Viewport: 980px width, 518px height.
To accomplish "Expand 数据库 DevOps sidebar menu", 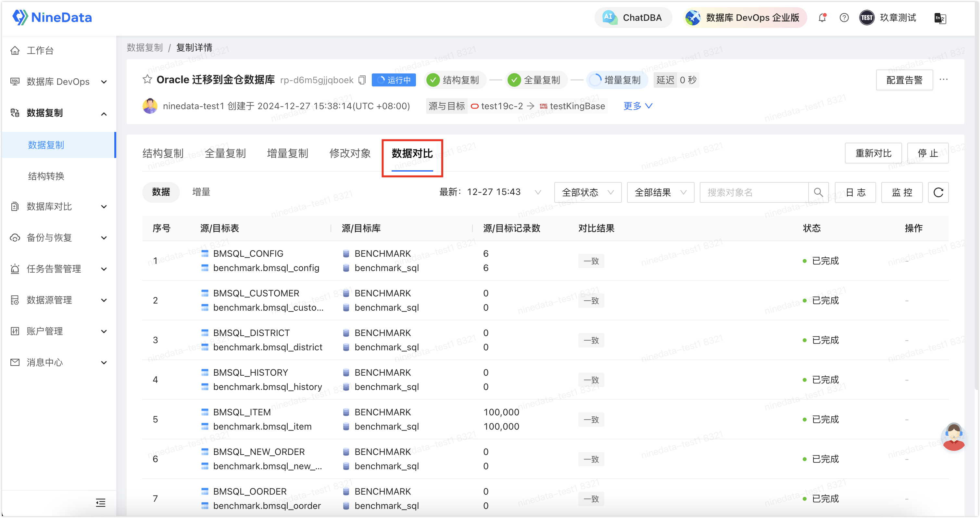I will click(x=59, y=82).
